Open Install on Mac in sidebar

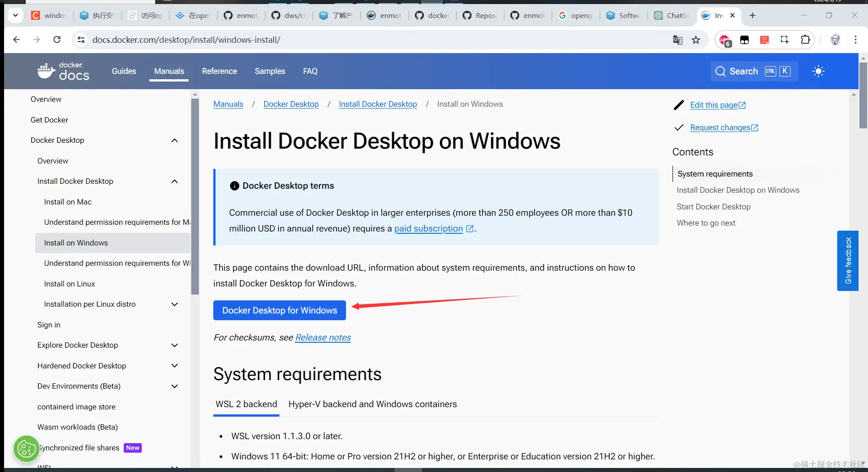click(68, 202)
